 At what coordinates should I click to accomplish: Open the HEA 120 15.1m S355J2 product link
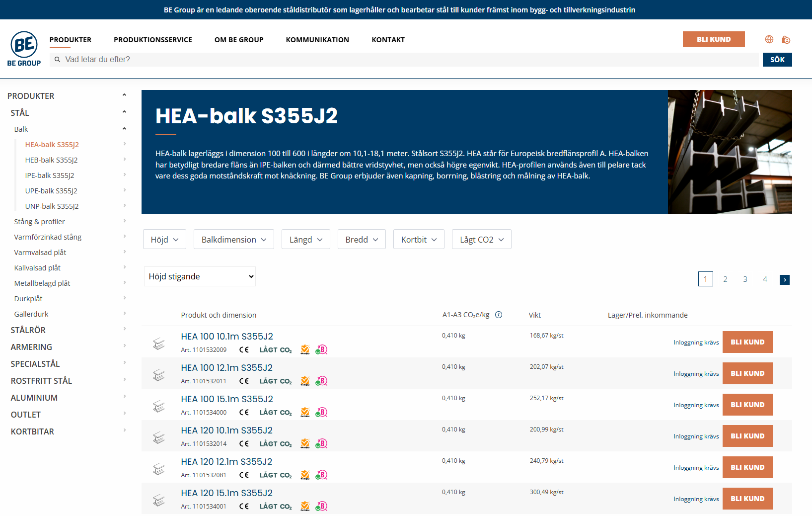tap(226, 493)
